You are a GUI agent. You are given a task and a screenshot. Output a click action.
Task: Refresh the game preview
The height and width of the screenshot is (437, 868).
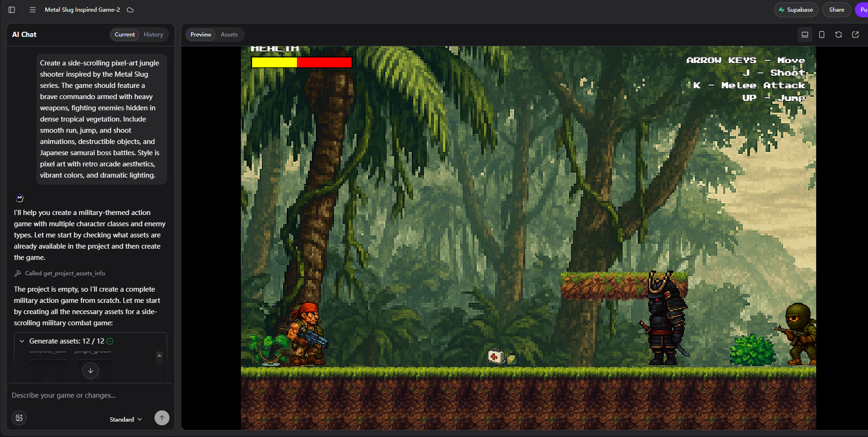coord(838,35)
